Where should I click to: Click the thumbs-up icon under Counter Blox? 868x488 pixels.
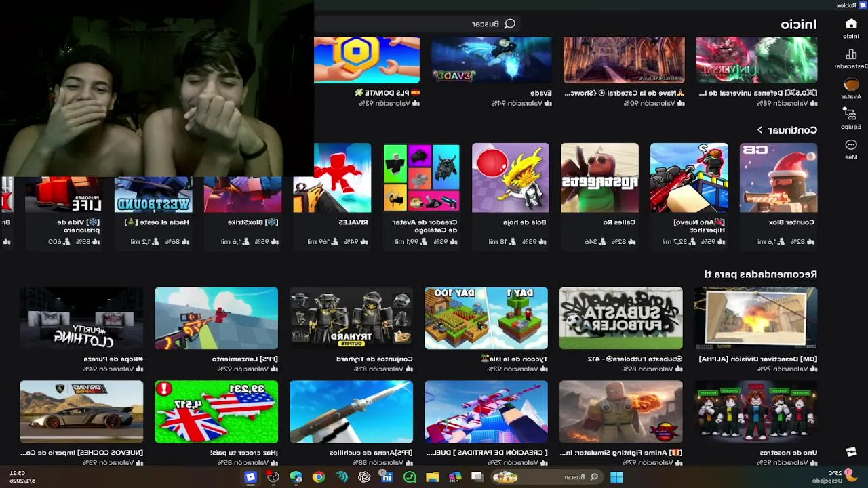coord(810,241)
